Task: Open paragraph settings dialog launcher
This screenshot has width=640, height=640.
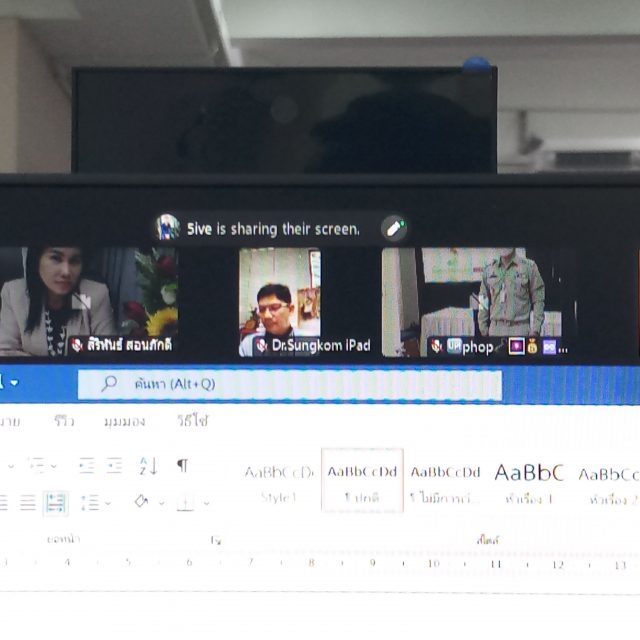Action: 215,540
